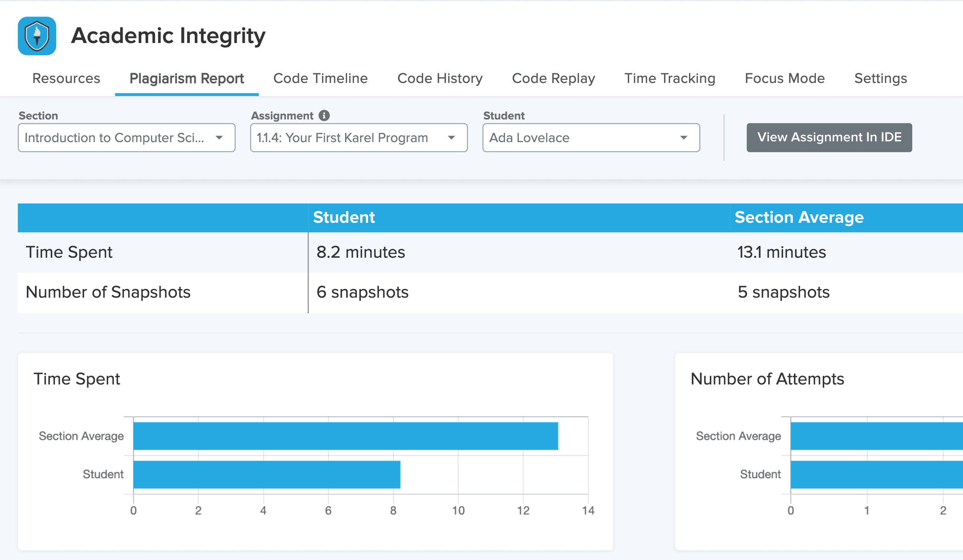The height and width of the screenshot is (560, 963).
Task: Open the Code Timeline tab
Action: point(320,78)
